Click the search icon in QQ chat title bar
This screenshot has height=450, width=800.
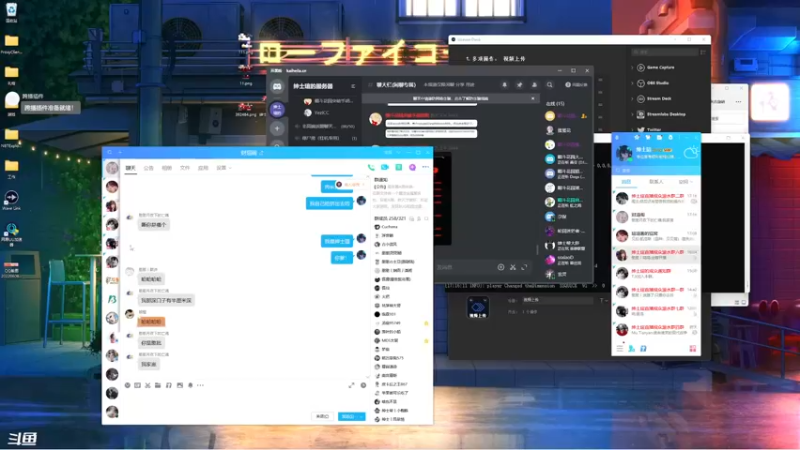point(110,152)
